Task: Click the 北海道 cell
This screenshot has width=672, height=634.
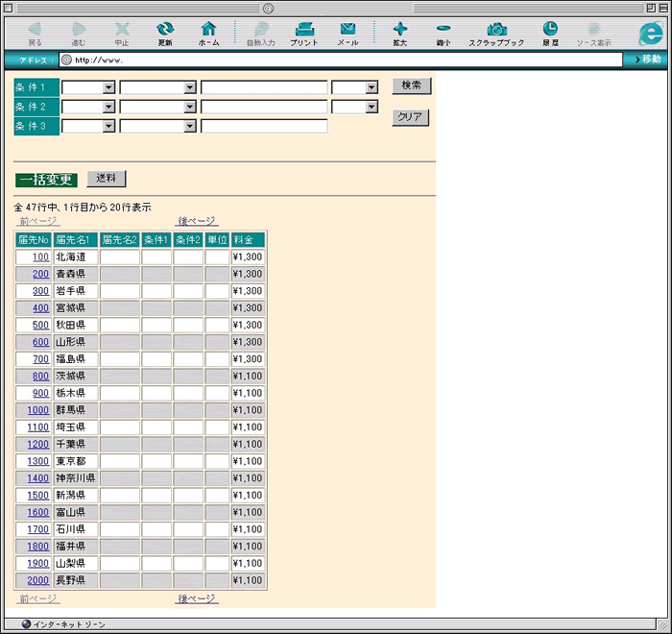Action: point(76,256)
